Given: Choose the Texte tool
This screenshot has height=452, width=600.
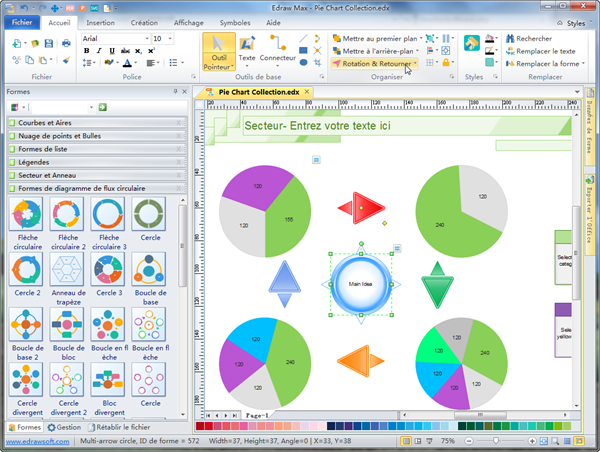Looking at the screenshot, I should click(x=247, y=50).
